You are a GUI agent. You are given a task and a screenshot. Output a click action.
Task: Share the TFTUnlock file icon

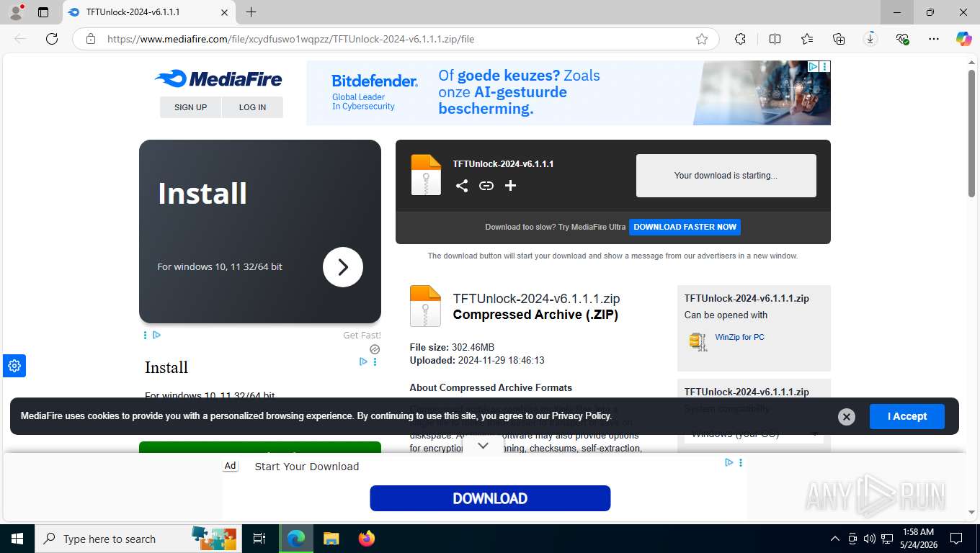click(462, 186)
